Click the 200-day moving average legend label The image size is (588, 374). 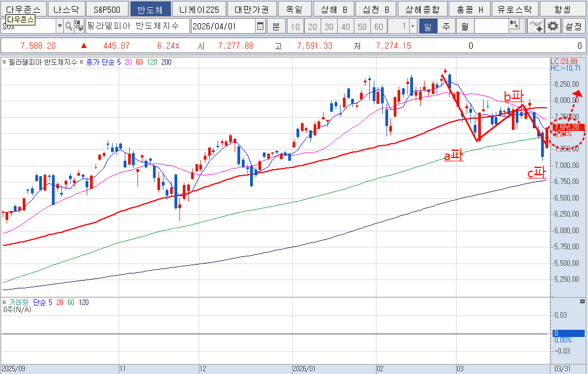click(x=166, y=62)
